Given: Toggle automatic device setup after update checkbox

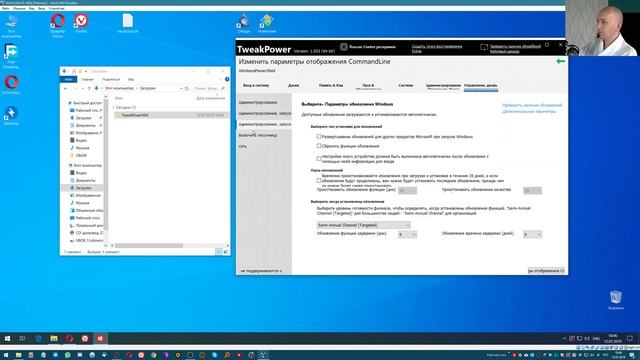Looking at the screenshot, I should (319, 158).
